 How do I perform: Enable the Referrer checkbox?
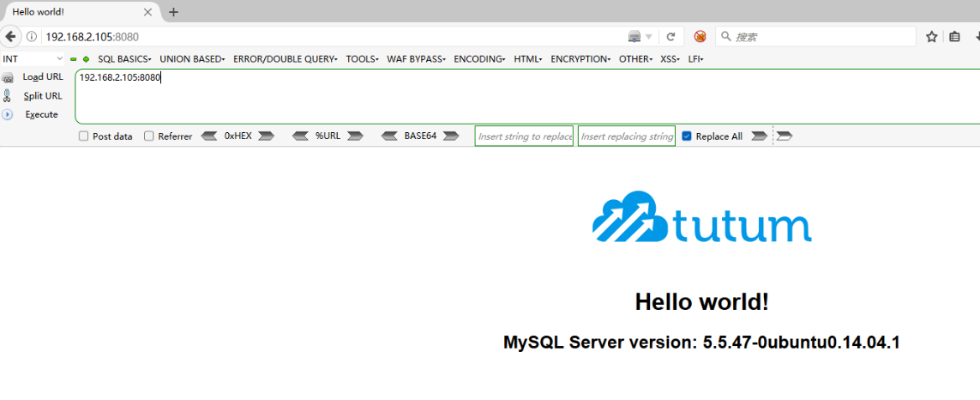pos(148,136)
